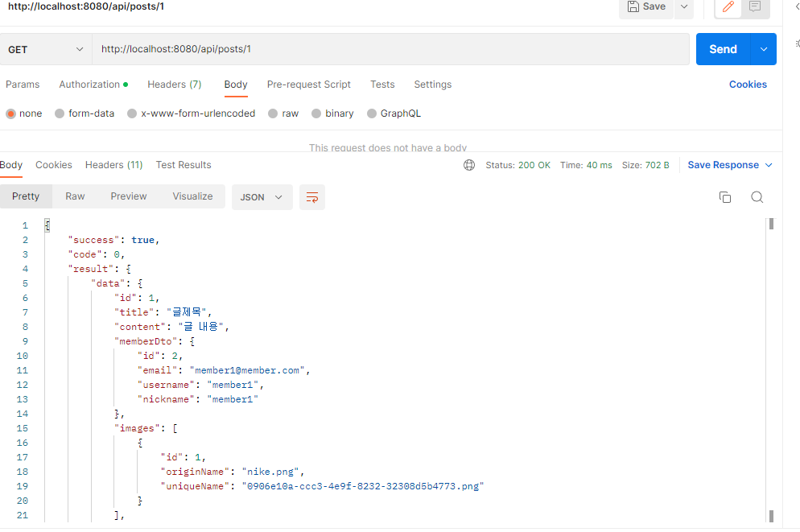Click the "code": 0 line
The height and width of the screenshot is (532, 800).
click(97, 254)
